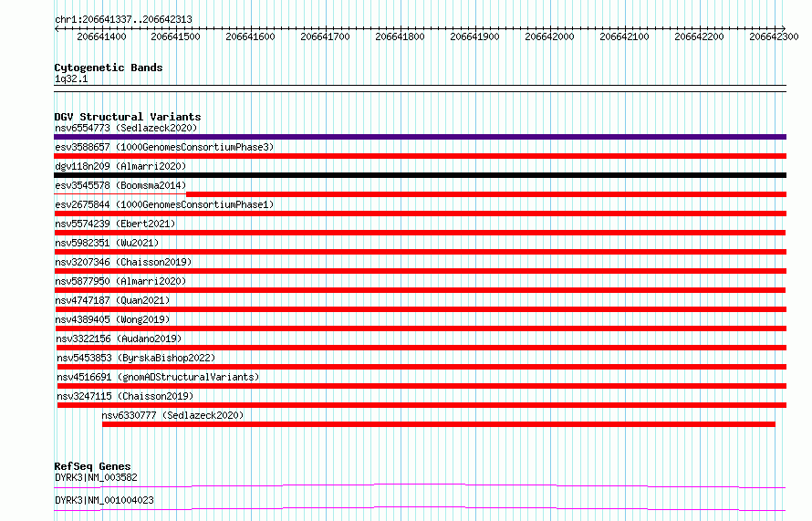Image resolution: width=812 pixels, height=521 pixels.
Task: Click variant label nsv5982351 (Wu2021)
Action: click(x=107, y=243)
